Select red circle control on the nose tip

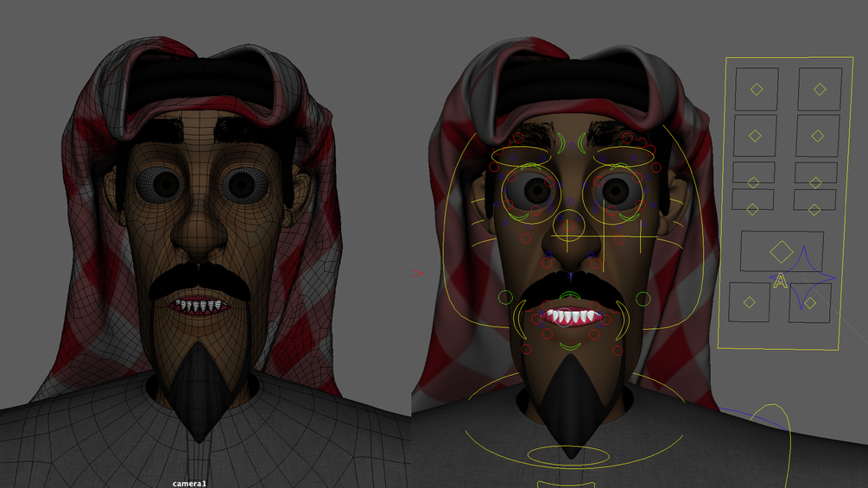pos(570,225)
